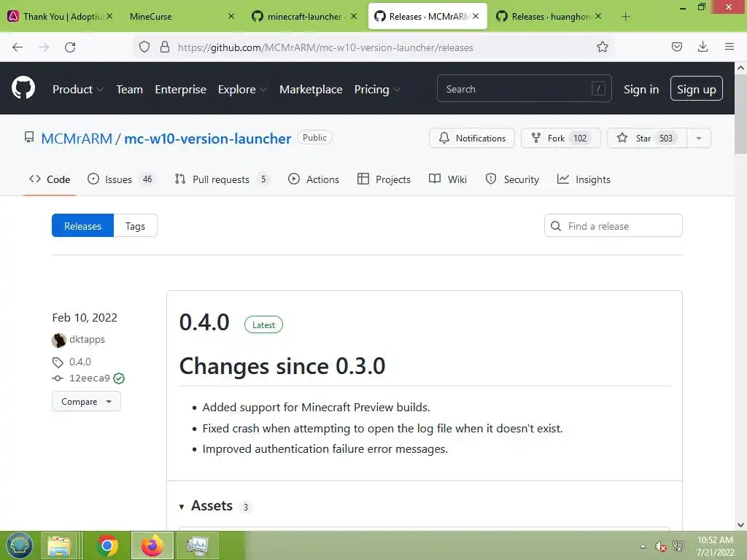This screenshot has height=560, width=747.
Task: Switch to the Releases huanghon tab
Action: point(550,17)
